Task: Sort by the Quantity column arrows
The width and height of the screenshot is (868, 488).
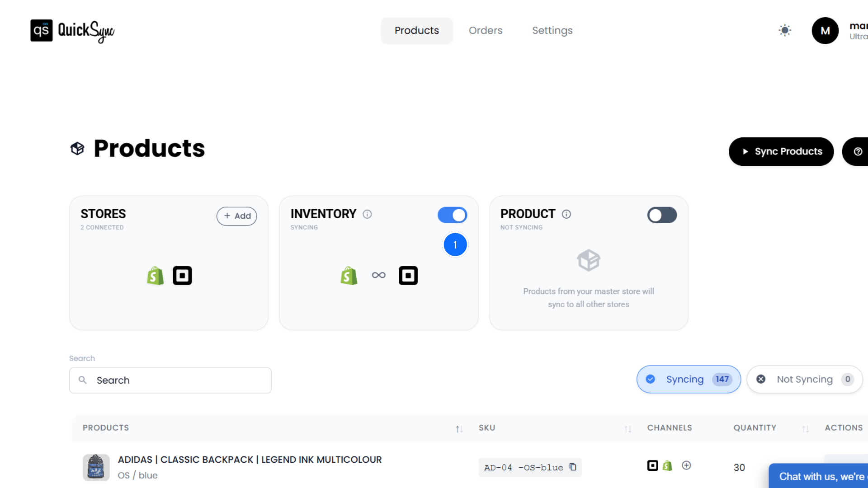Action: click(x=805, y=429)
